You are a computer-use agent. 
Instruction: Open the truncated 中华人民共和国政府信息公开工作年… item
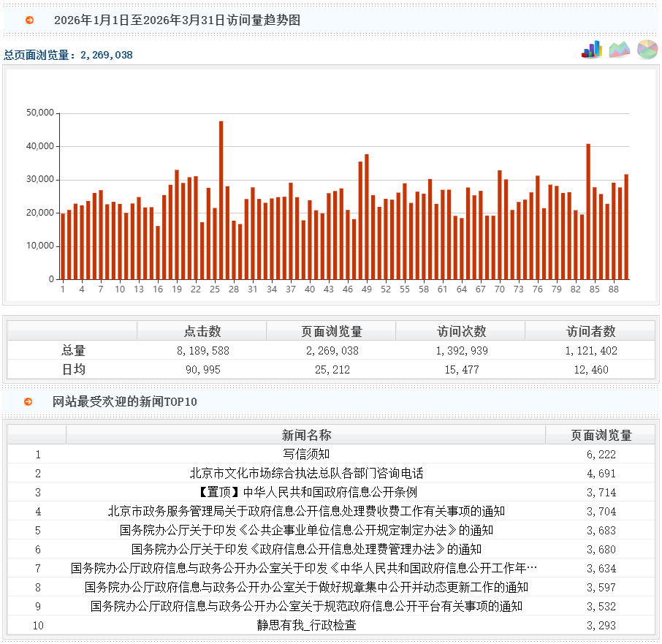304,569
